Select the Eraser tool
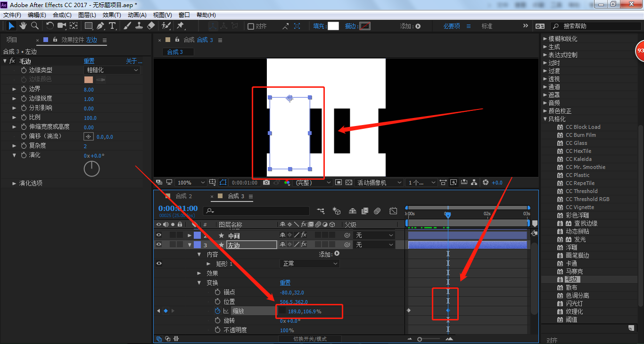This screenshot has width=644, height=344. click(x=151, y=26)
